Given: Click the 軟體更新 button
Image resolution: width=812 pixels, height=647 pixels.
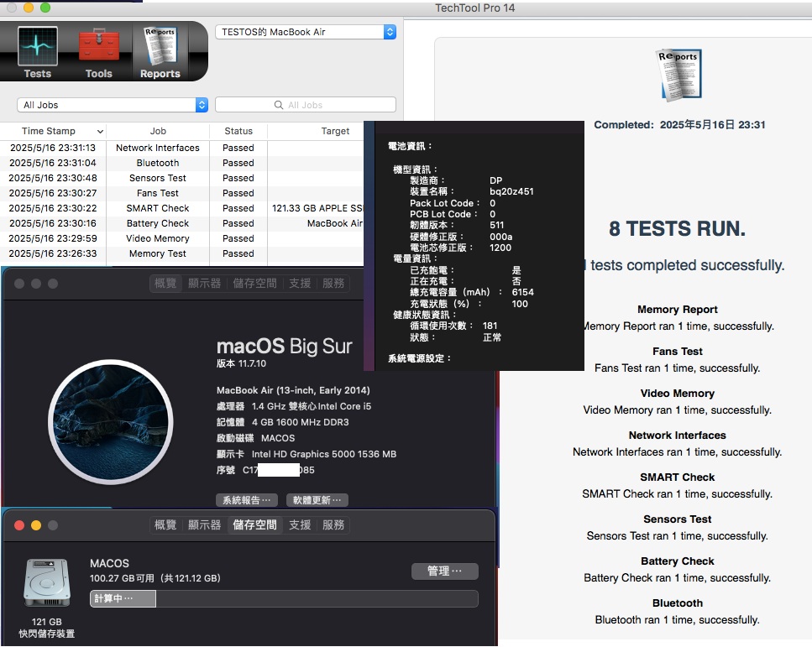Looking at the screenshot, I should [x=317, y=500].
